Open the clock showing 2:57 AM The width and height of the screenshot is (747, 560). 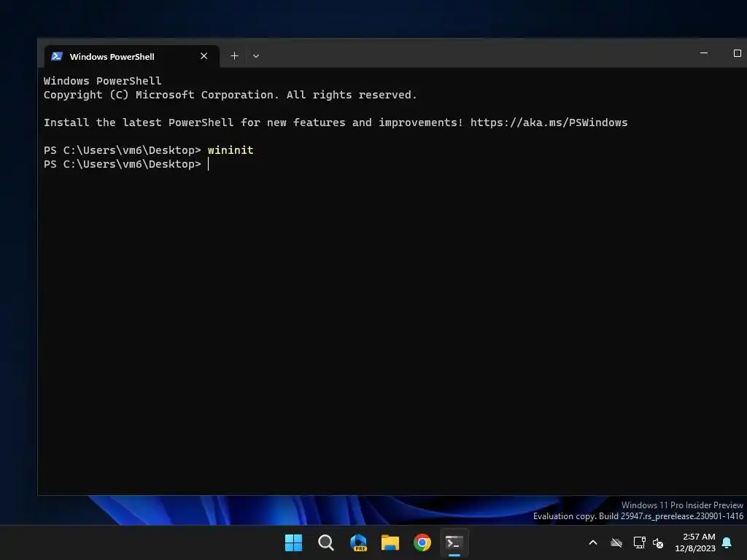(x=695, y=542)
